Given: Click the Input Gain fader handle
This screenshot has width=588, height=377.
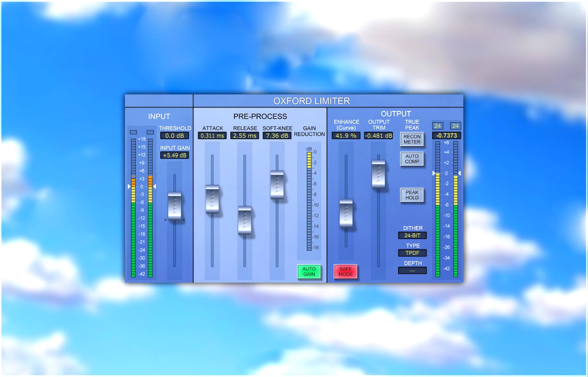Looking at the screenshot, I should coord(175,206).
